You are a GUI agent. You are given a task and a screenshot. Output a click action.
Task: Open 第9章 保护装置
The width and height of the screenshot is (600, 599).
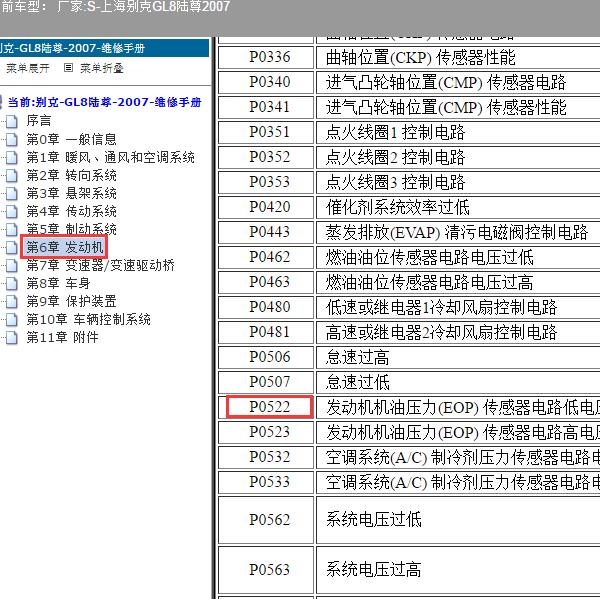[x=71, y=301]
